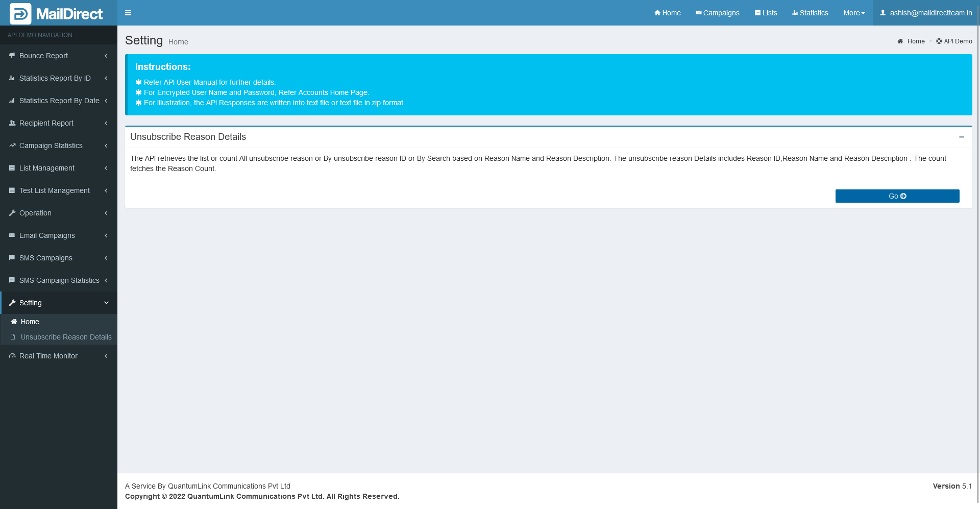The height and width of the screenshot is (509, 980).
Task: Click the Operation wrench icon
Action: click(x=12, y=213)
